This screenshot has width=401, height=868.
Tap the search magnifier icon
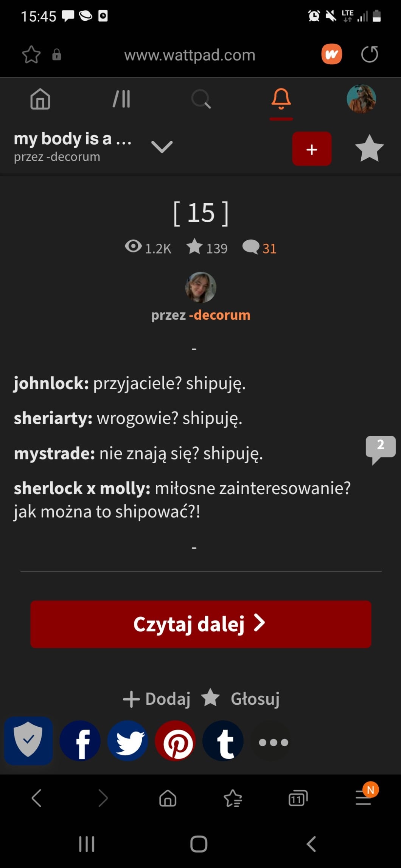201,99
